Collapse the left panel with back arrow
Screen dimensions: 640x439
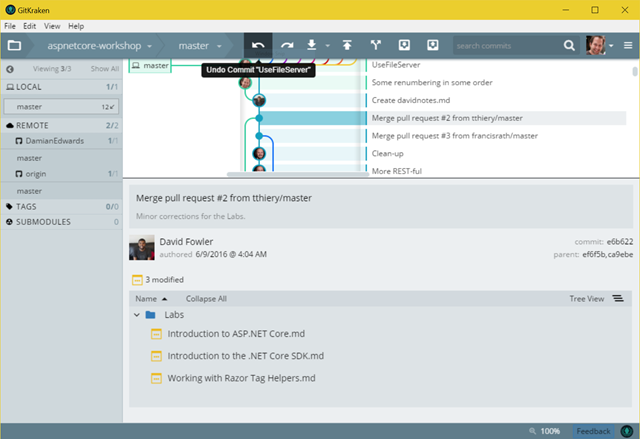[x=9, y=69]
